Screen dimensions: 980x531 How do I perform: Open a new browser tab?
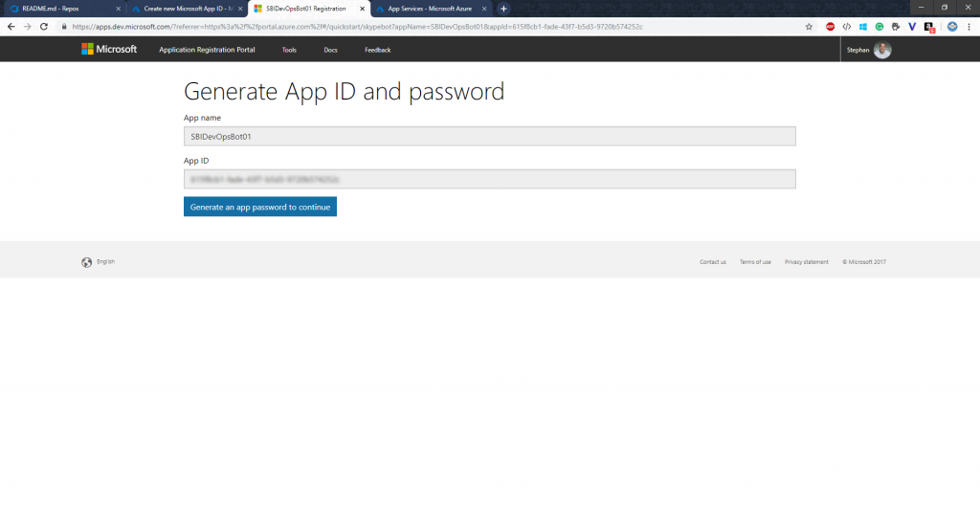pyautogui.click(x=503, y=9)
